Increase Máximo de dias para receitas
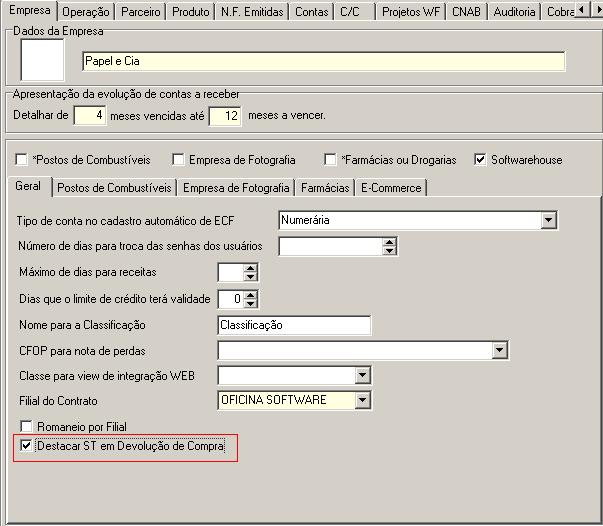Image resolution: width=603 pixels, height=526 pixels. (x=250, y=268)
